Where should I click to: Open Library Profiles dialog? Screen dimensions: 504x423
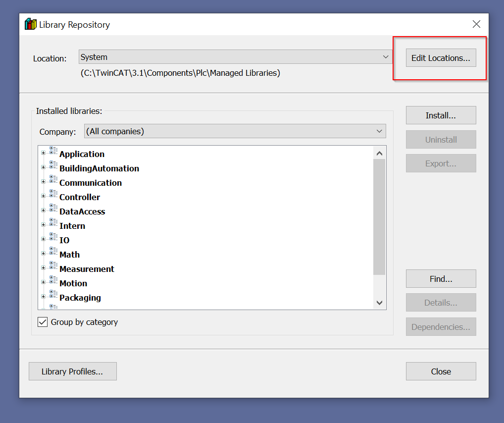point(73,371)
